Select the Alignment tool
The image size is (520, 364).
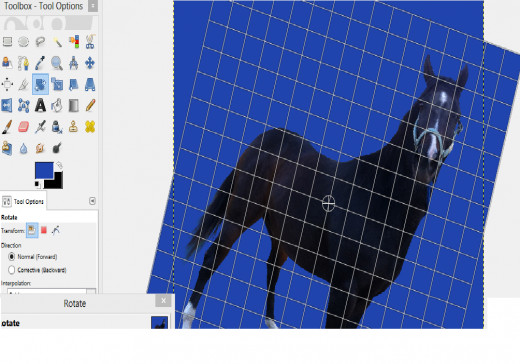(7, 84)
